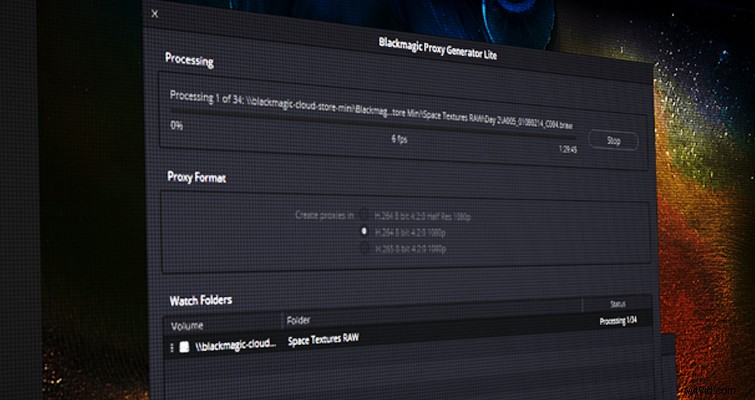Toggle the blackmagic-cloud watch folder checkbox
The width and height of the screenshot is (755, 400).
(x=184, y=347)
